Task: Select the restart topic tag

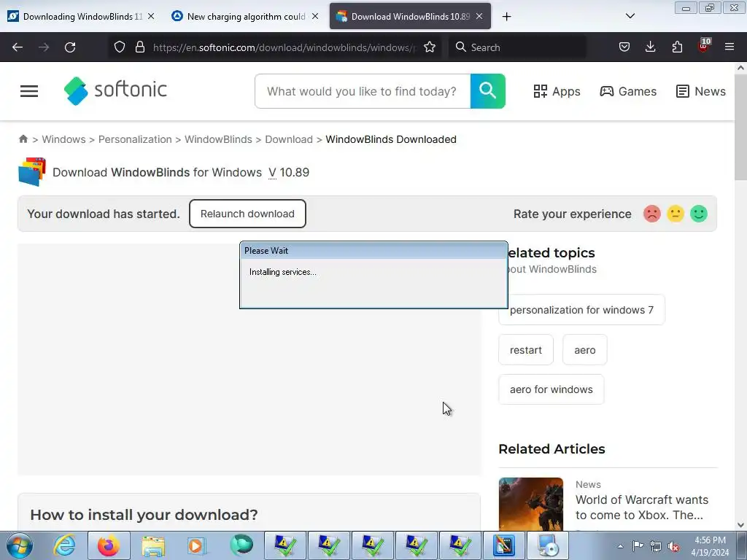Action: pyautogui.click(x=526, y=350)
